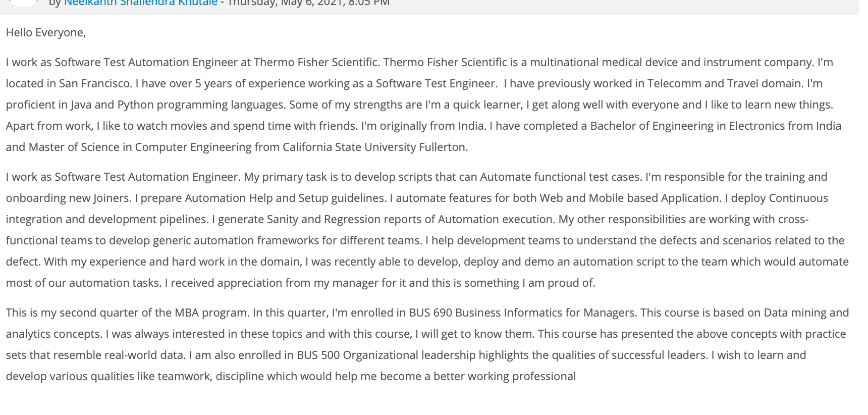Click the 'Hello Everyone,' greeting line
This screenshot has width=868, height=415.
coord(46,33)
